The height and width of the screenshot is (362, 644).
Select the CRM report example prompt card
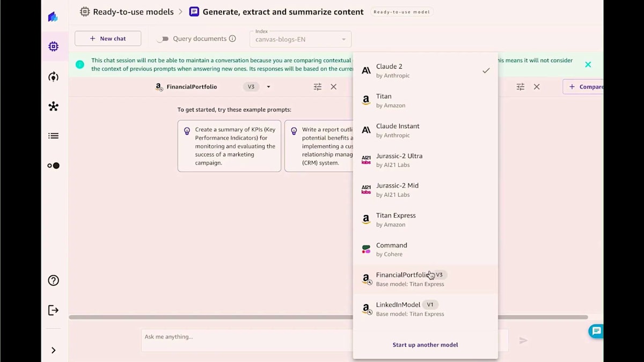pyautogui.click(x=319, y=146)
